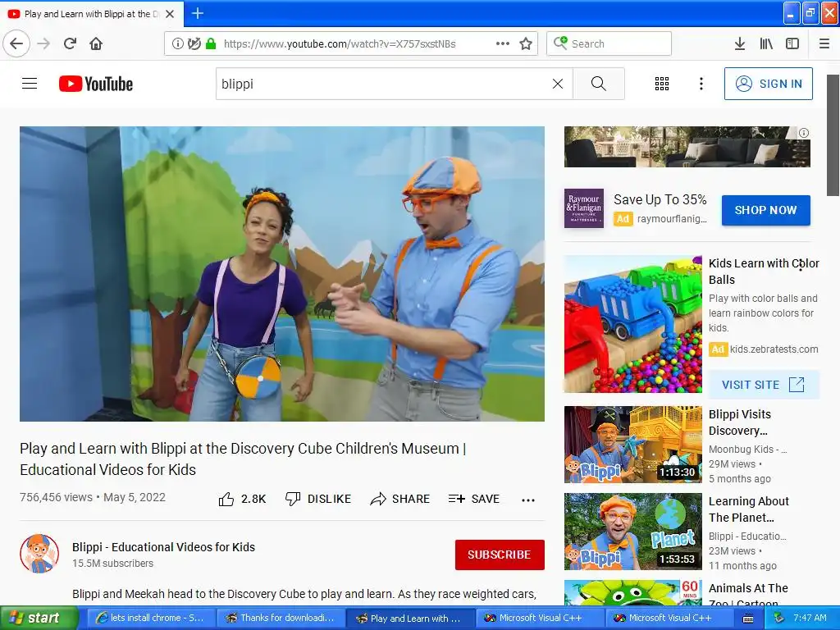The height and width of the screenshot is (630, 840).
Task: Click the video title text below the player
Action: [243, 459]
